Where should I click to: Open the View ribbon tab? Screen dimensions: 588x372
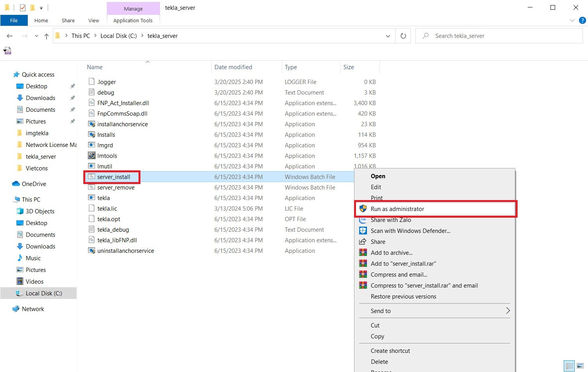click(94, 20)
